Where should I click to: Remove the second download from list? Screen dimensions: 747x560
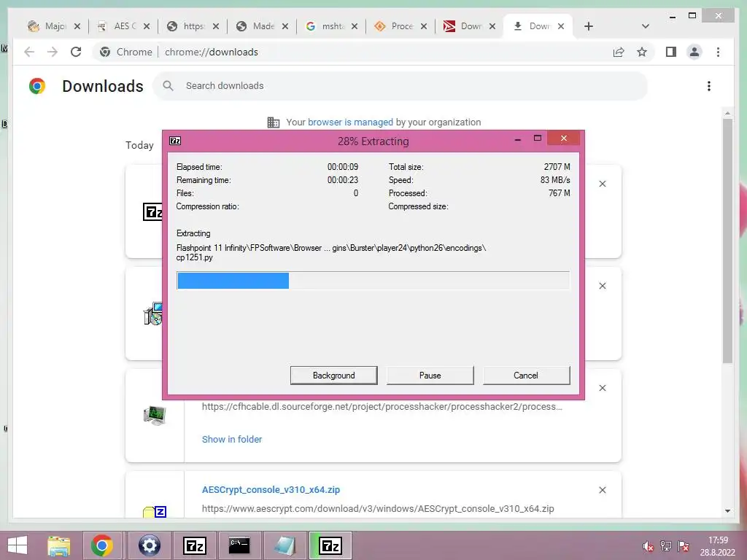(602, 286)
